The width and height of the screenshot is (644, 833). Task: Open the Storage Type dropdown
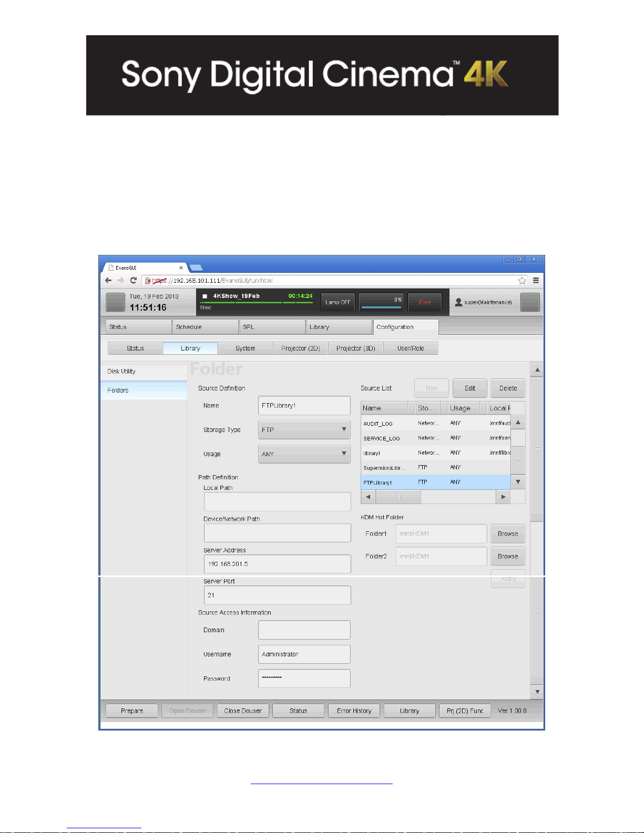click(304, 429)
